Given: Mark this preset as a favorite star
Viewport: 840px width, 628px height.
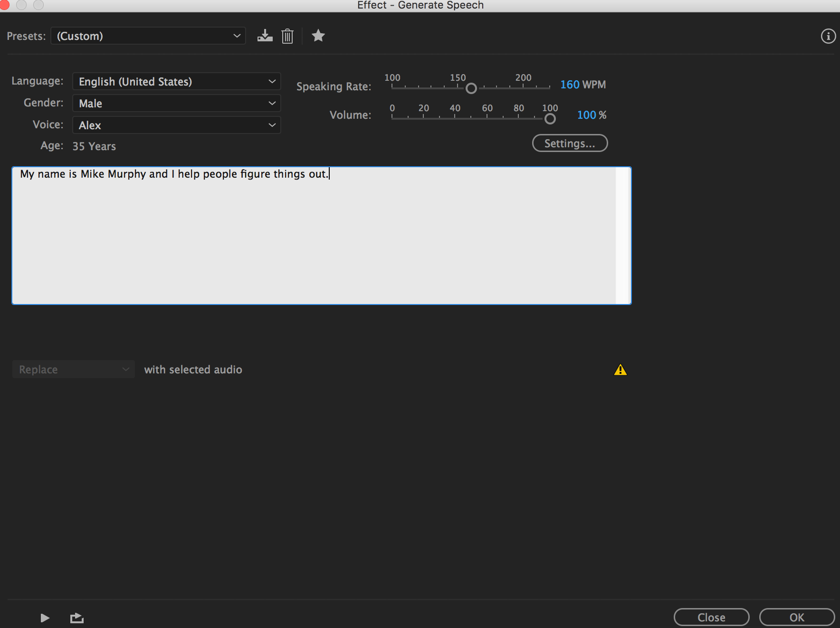Looking at the screenshot, I should click(318, 36).
